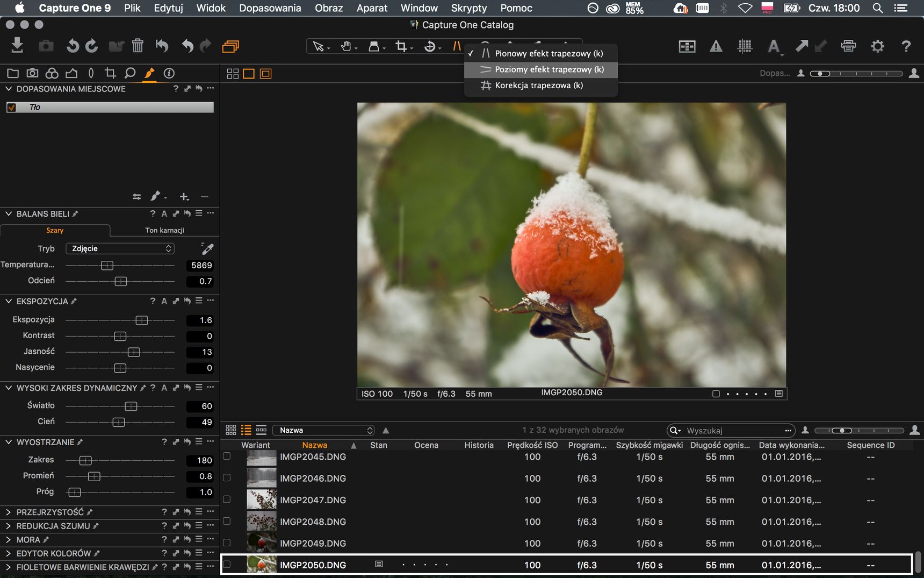Open the Metadata info tool tab
The image size is (924, 578).
click(x=169, y=73)
